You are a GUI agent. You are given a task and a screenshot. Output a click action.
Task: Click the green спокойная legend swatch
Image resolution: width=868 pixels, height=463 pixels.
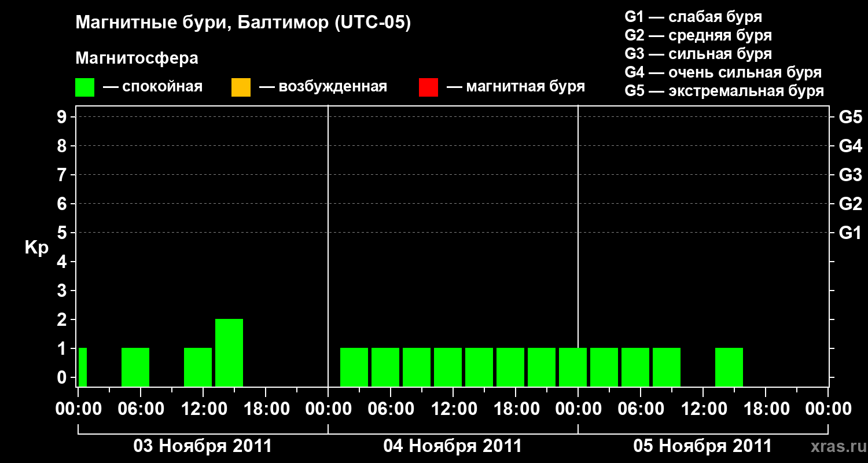click(85, 87)
